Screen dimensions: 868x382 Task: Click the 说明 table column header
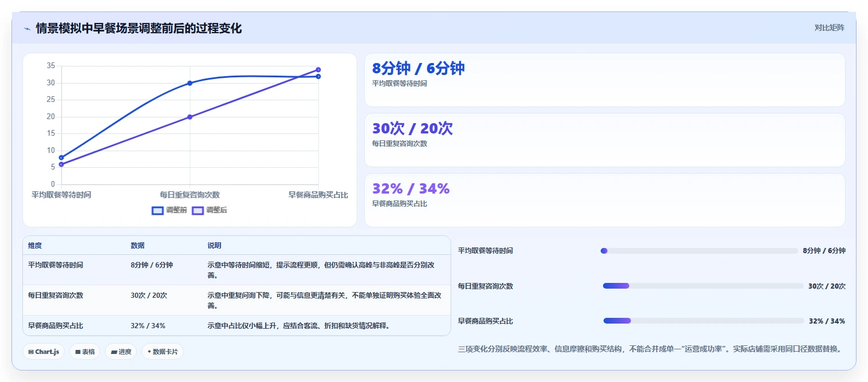click(x=214, y=246)
